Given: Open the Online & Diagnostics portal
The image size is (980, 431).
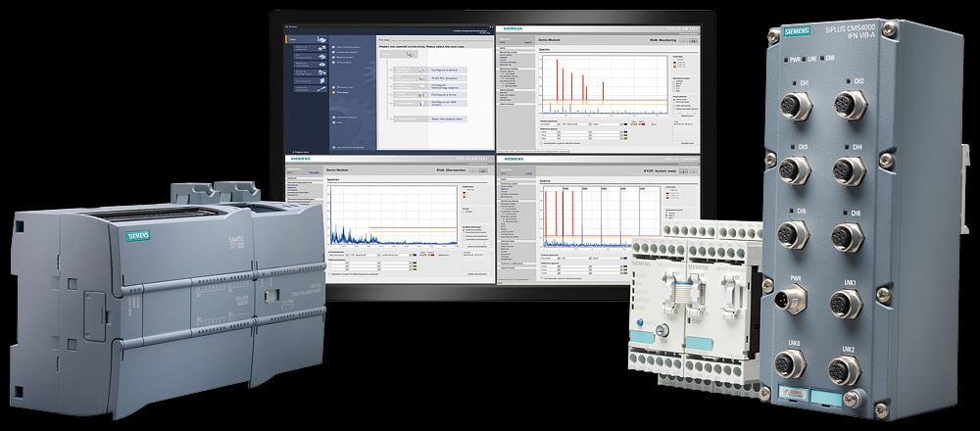Looking at the screenshot, I should [x=311, y=89].
